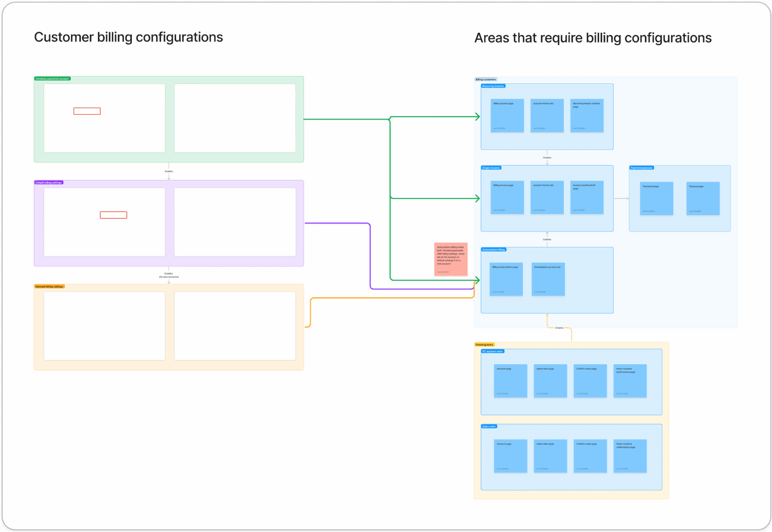Select the "Sales order" section label
772x532 pixels.
[489, 426]
